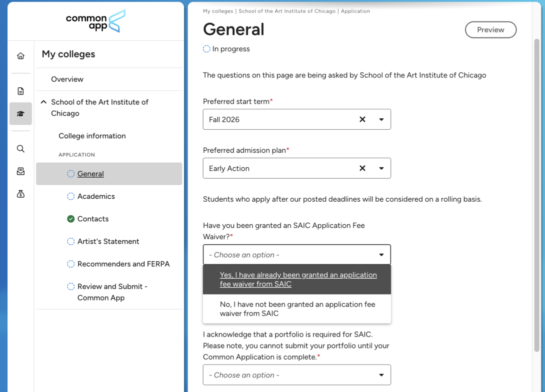
Task: Select the Common App document icon
Action: point(20,91)
